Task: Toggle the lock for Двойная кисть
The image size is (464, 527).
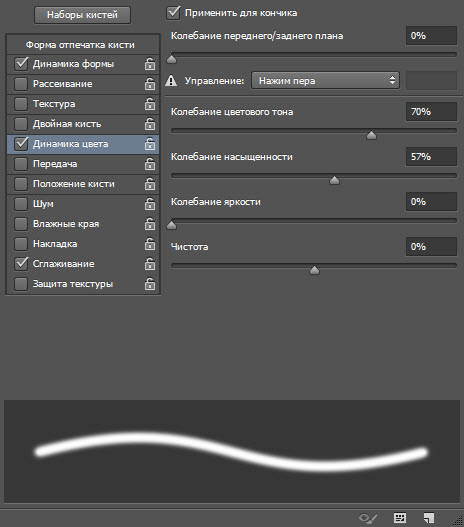Action: click(150, 124)
